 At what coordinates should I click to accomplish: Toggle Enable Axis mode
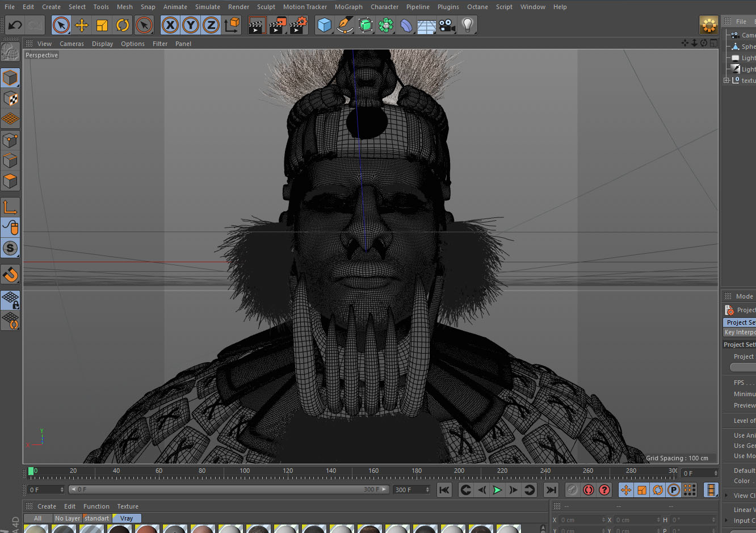pos(10,207)
